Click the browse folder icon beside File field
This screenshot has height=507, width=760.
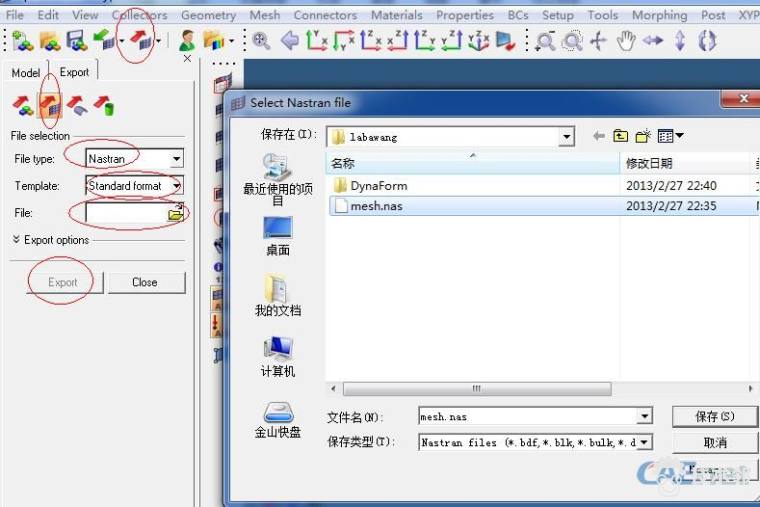(176, 213)
